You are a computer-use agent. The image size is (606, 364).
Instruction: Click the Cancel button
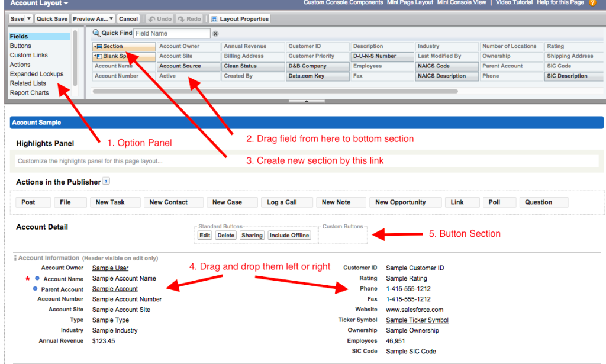pyautogui.click(x=128, y=18)
